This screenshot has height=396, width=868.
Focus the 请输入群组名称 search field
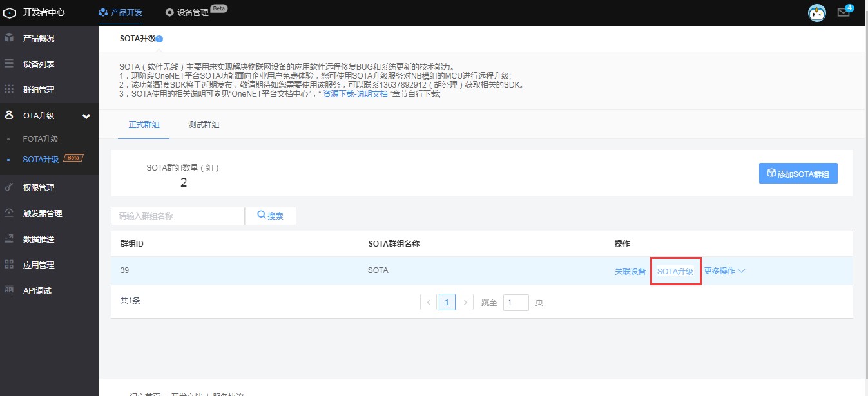coord(178,216)
